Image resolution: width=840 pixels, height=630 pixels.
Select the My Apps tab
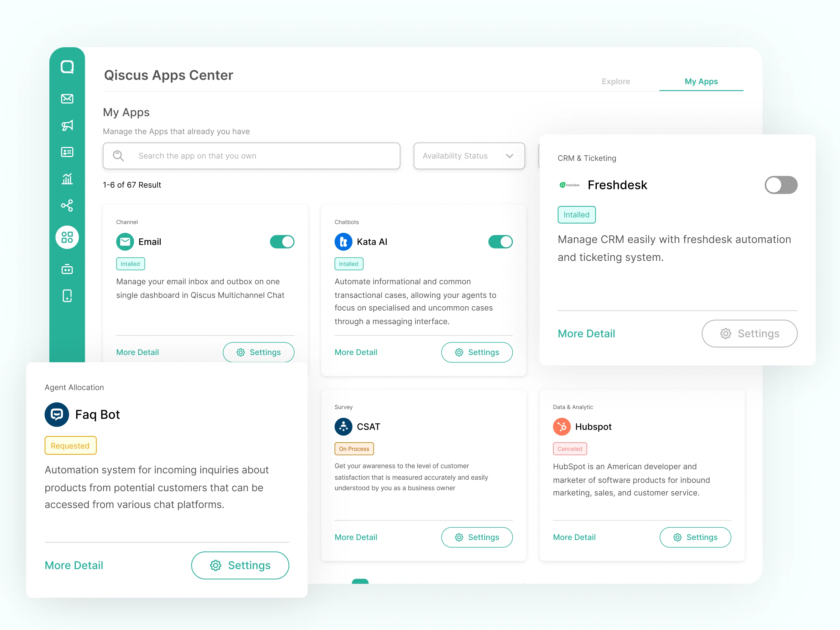tap(702, 81)
